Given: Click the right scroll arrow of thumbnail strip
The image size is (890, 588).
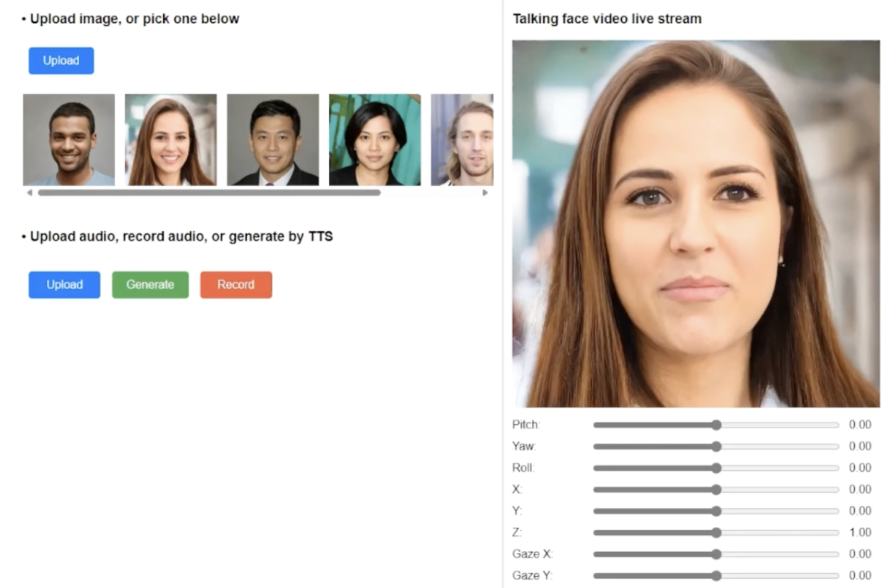Looking at the screenshot, I should [485, 193].
